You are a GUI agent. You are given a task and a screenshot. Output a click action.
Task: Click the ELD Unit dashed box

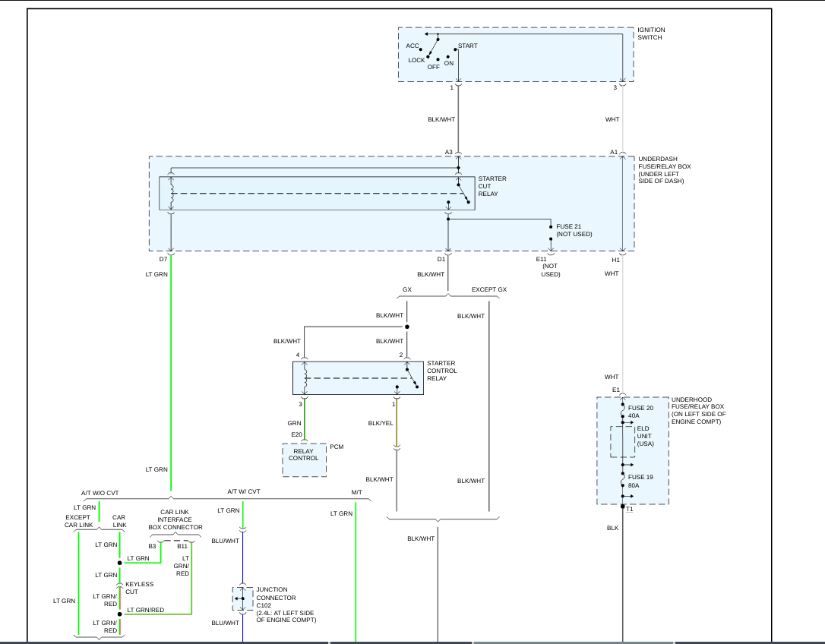[x=622, y=441]
